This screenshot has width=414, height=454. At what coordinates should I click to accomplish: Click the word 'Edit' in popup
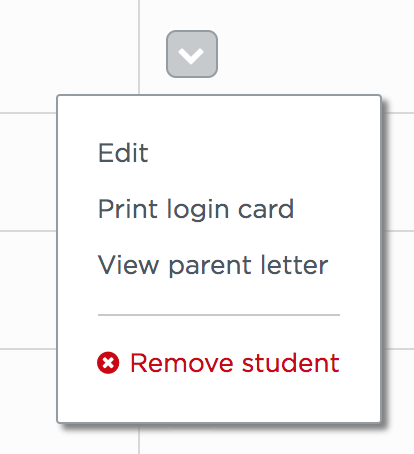123,153
